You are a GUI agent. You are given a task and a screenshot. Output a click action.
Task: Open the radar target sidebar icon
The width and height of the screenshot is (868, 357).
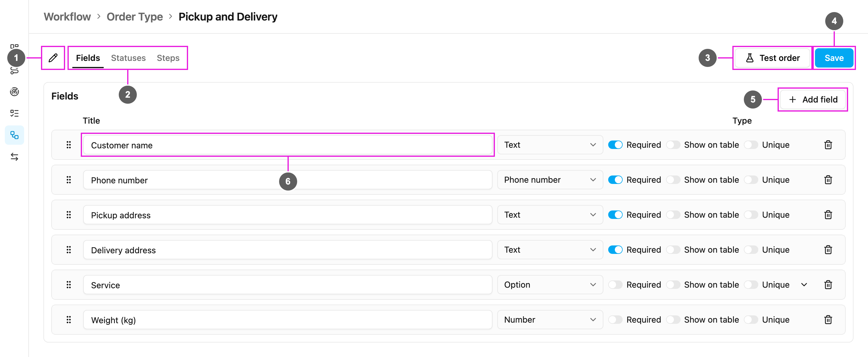[x=14, y=92]
